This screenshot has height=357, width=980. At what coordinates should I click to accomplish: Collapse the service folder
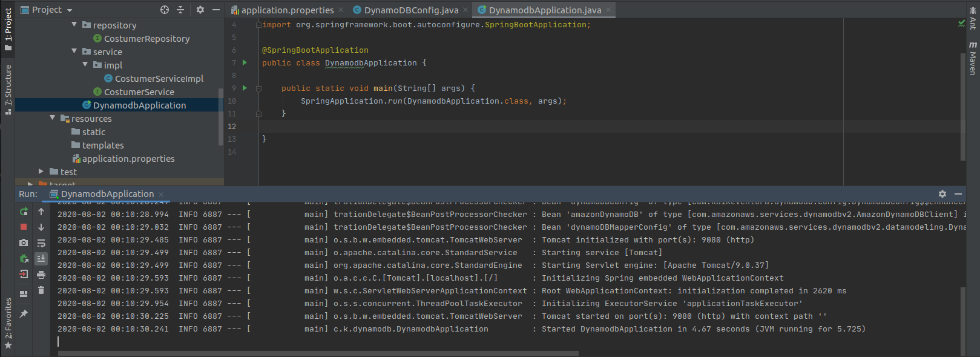click(x=74, y=51)
